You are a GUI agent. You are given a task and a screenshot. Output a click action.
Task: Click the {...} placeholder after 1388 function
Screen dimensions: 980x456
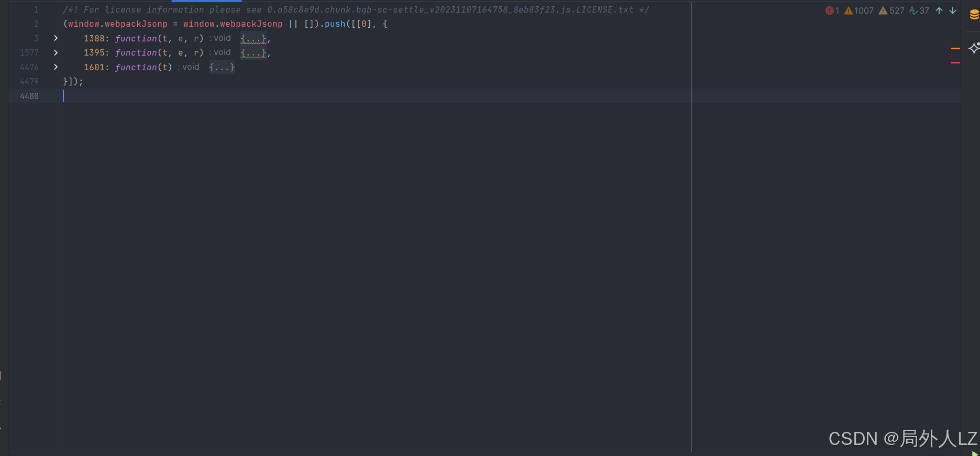pyautogui.click(x=254, y=38)
